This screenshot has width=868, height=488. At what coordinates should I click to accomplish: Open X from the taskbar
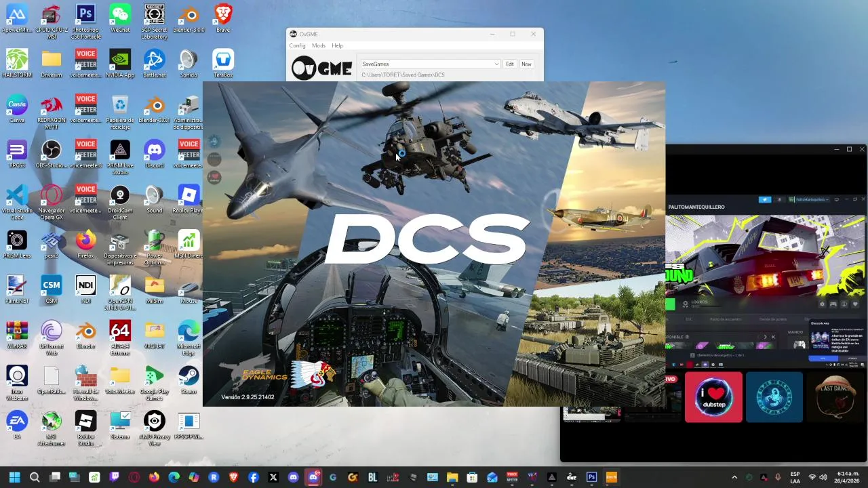click(273, 477)
